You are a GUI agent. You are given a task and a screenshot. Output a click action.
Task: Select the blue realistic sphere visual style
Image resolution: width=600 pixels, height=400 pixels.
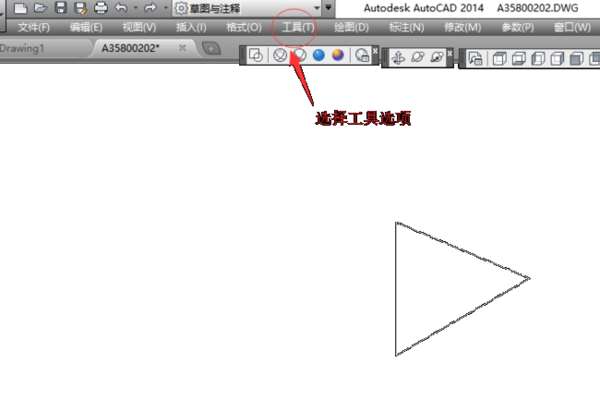(318, 56)
